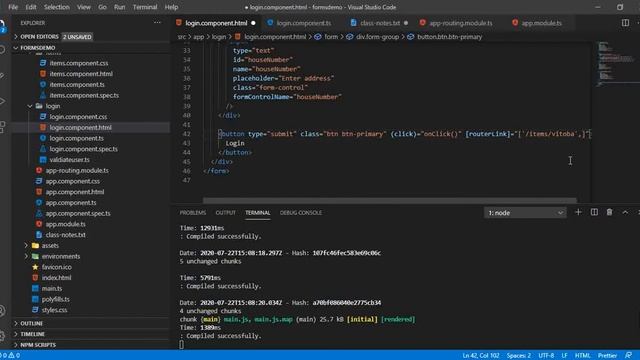The image size is (640, 360).
Task: Open Accounts icon in activity bar
Action: pos(2,311)
